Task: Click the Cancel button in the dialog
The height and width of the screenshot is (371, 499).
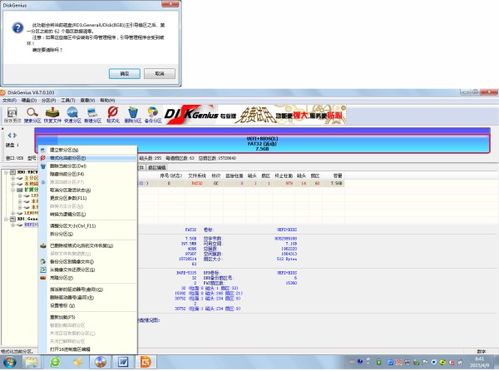Action: tap(160, 74)
